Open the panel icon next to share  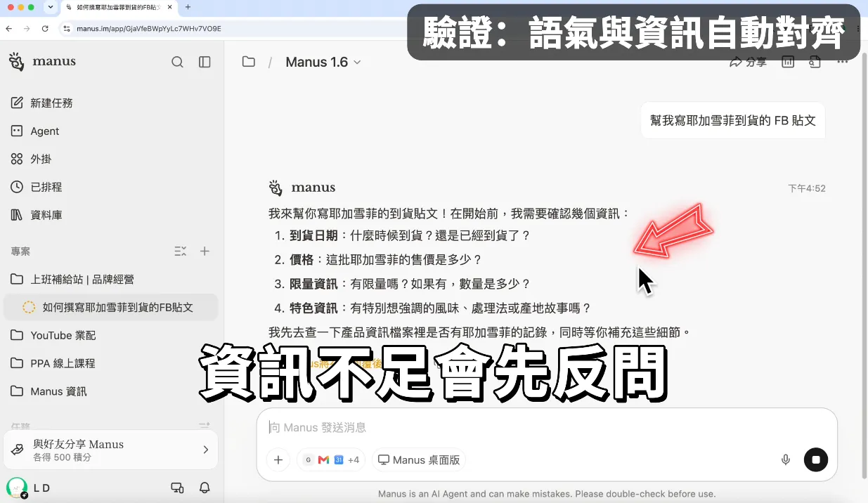(x=788, y=63)
